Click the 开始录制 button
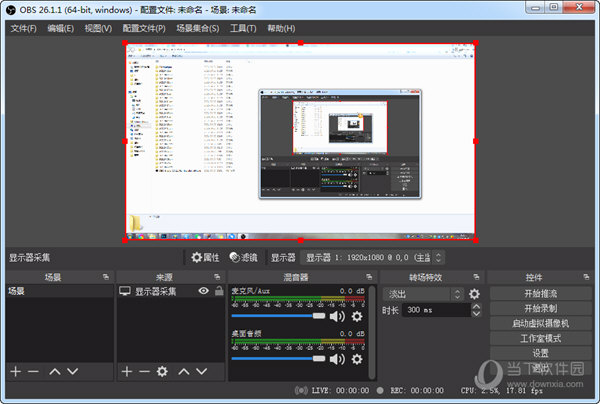Image resolution: width=600 pixels, height=404 pixels. 540,309
